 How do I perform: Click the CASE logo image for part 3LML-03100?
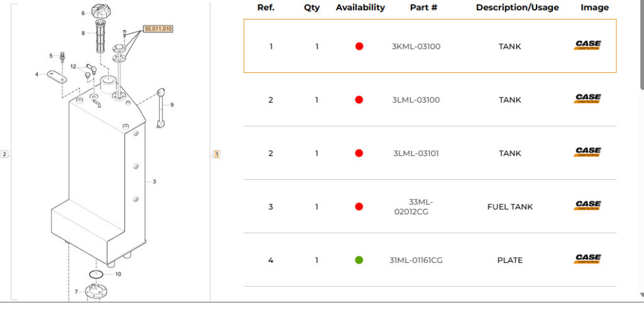588,99
